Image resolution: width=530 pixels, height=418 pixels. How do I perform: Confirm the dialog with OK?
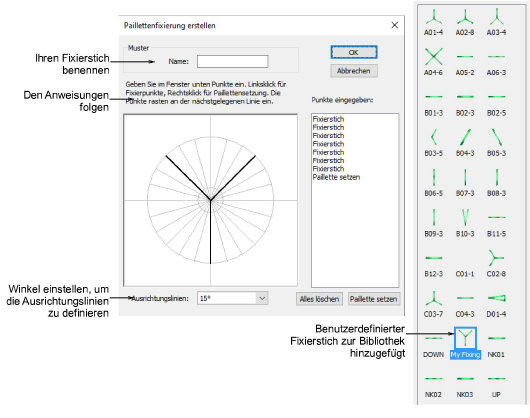[354, 52]
